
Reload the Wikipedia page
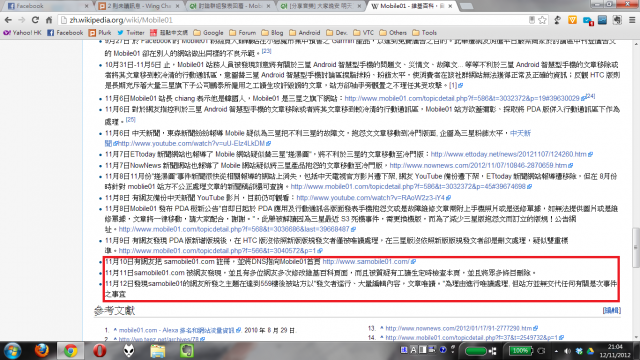click(36, 20)
